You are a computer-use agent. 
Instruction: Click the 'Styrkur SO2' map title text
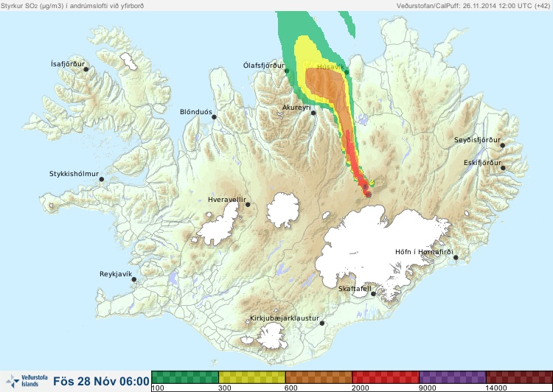72,6
